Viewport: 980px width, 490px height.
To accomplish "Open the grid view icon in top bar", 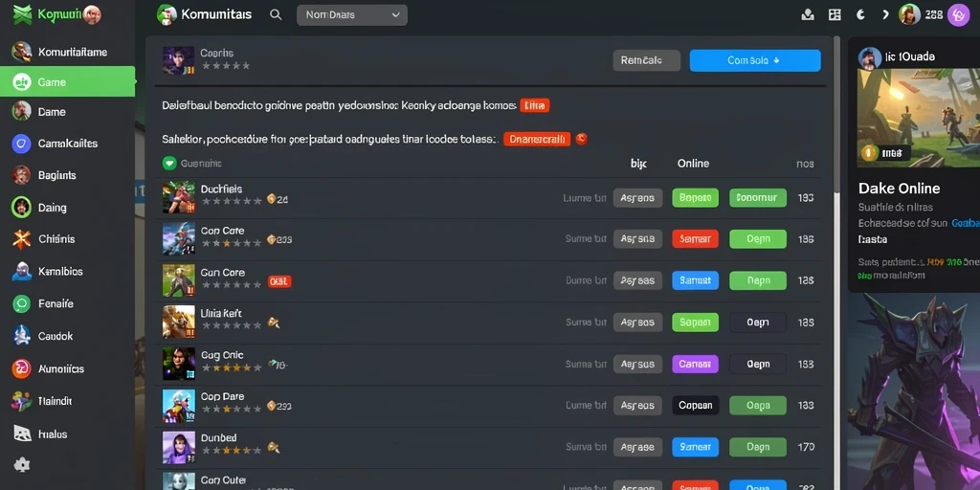I will 835,14.
